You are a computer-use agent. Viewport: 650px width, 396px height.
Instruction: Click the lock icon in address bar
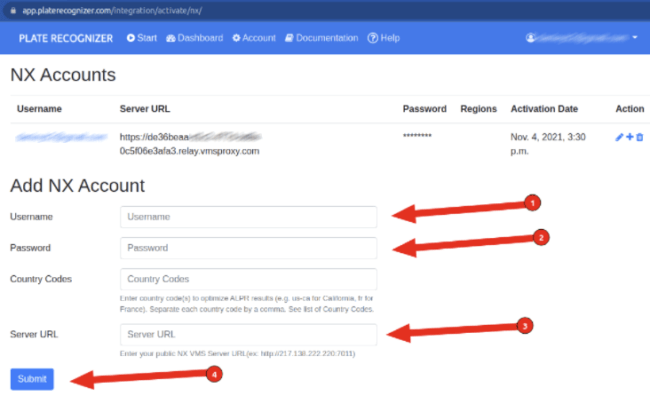point(13,10)
